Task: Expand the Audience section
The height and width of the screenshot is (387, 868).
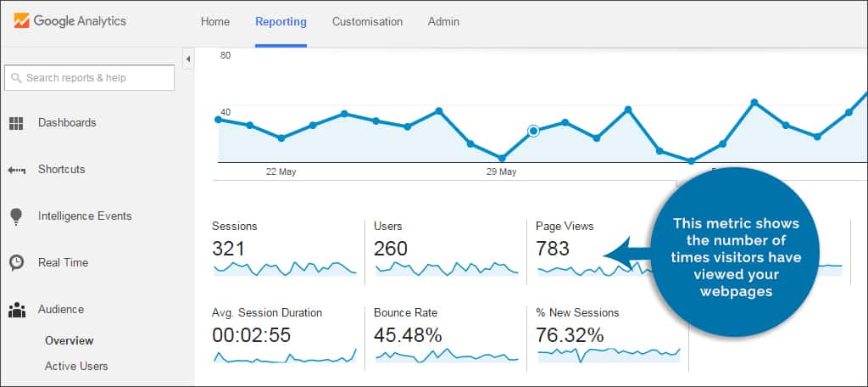Action: (61, 309)
